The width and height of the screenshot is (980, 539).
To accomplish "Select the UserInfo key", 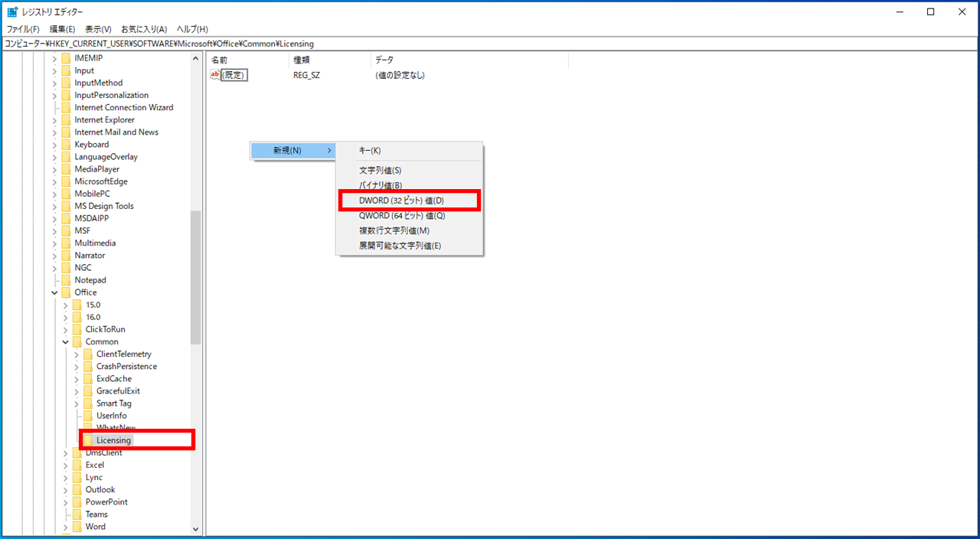I will 112,416.
